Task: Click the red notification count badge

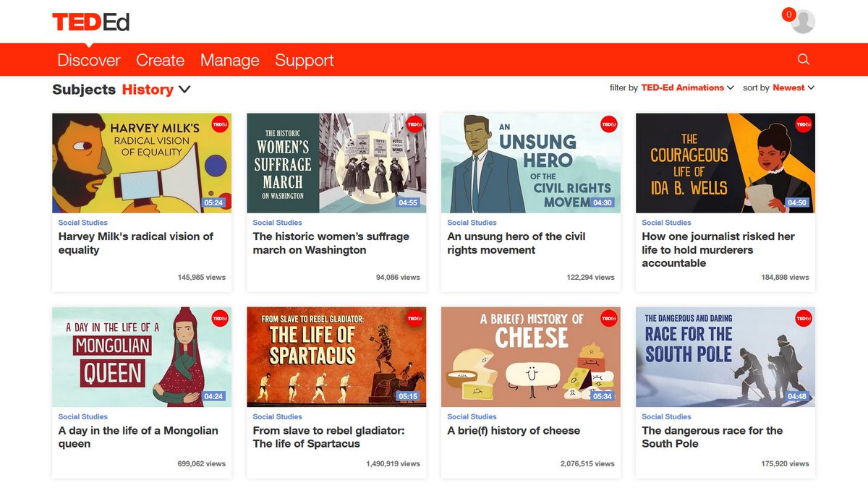Action: 788,14
